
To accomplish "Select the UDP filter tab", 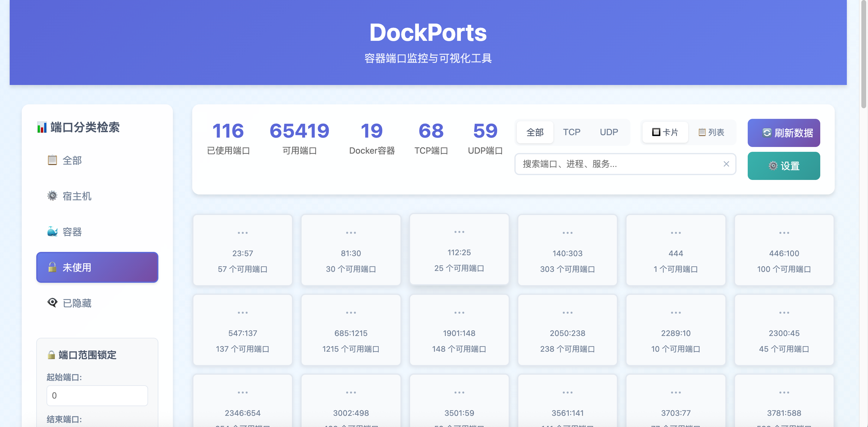I will tap(609, 132).
